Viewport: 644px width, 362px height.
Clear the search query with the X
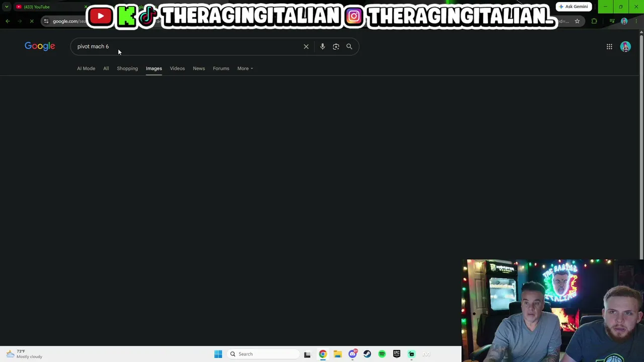coord(306,46)
